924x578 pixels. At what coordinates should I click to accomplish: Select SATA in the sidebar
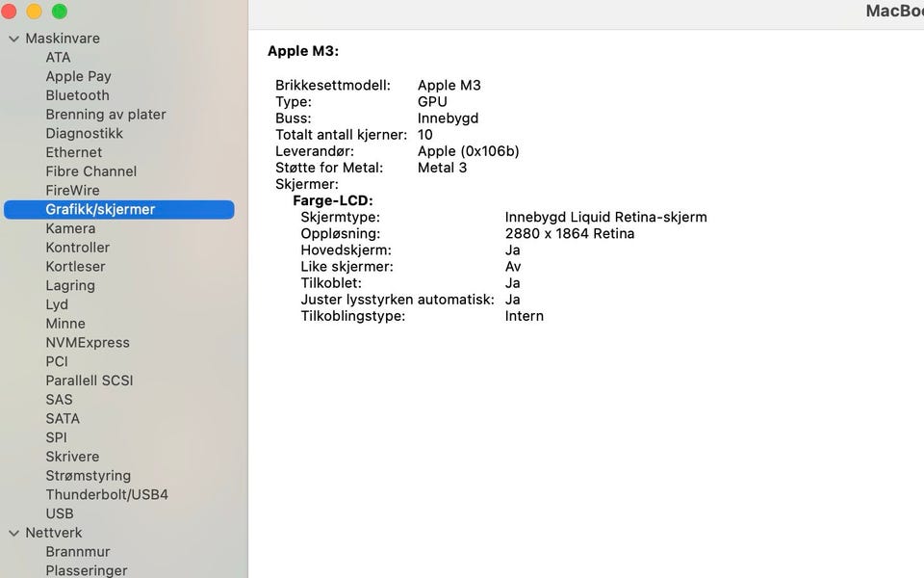coord(63,419)
